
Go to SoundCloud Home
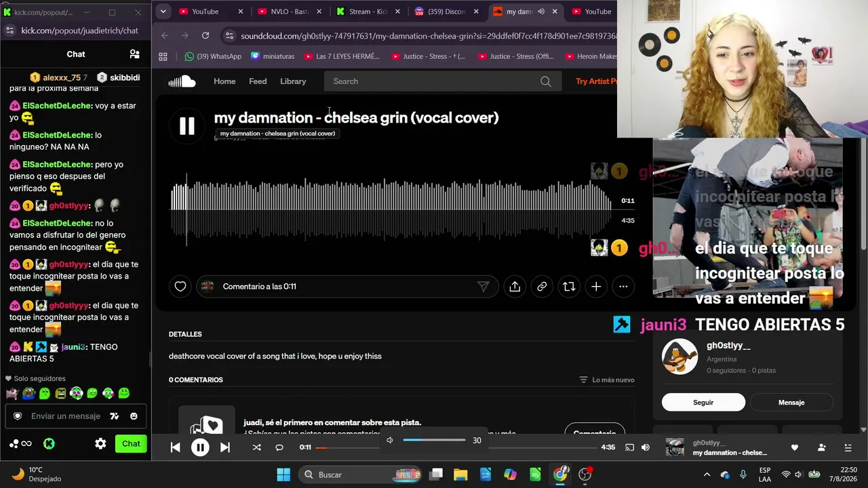[x=224, y=81]
